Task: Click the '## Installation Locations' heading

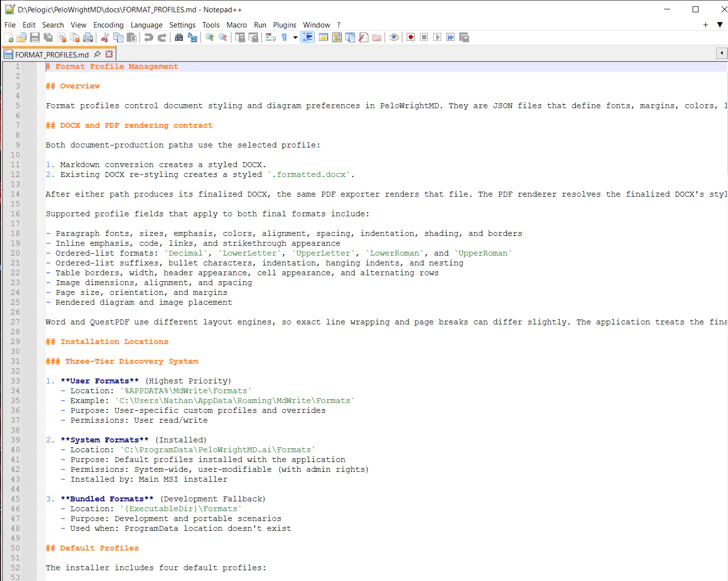Action: [x=107, y=342]
